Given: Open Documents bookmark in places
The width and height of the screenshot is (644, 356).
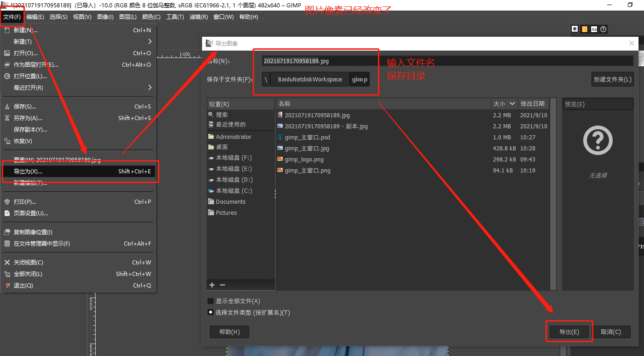Looking at the screenshot, I should point(231,202).
